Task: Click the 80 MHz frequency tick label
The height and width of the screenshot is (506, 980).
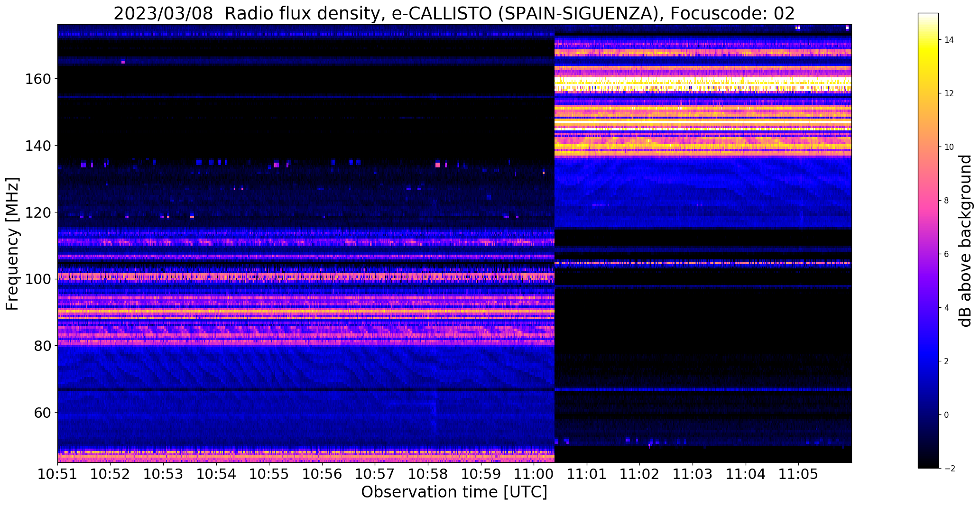Action: click(42, 346)
